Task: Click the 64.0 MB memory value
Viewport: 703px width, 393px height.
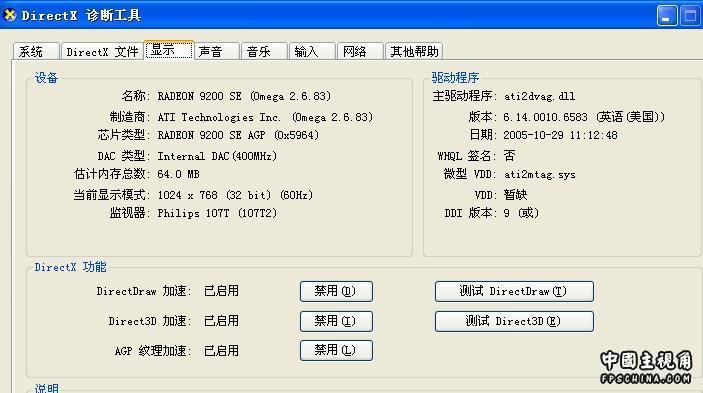Action: [178, 174]
